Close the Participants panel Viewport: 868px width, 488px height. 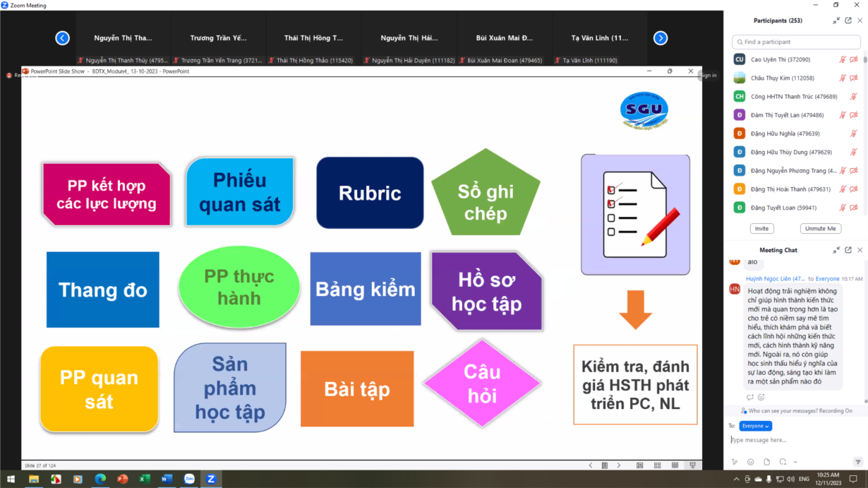point(860,20)
